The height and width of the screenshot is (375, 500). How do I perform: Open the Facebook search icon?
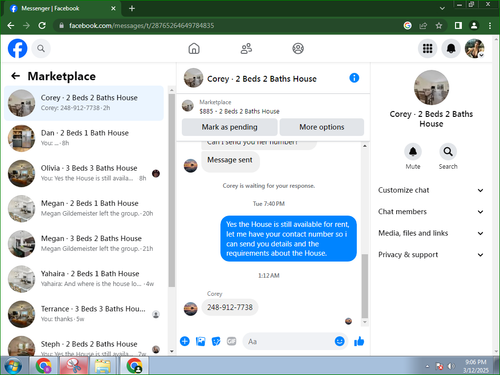click(x=41, y=49)
